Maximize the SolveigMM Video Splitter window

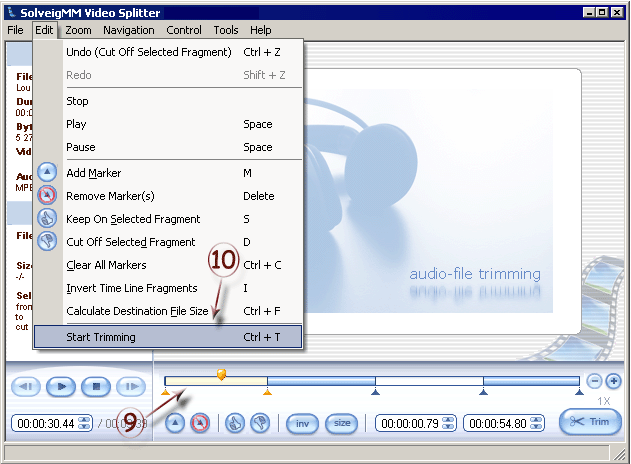pos(602,12)
